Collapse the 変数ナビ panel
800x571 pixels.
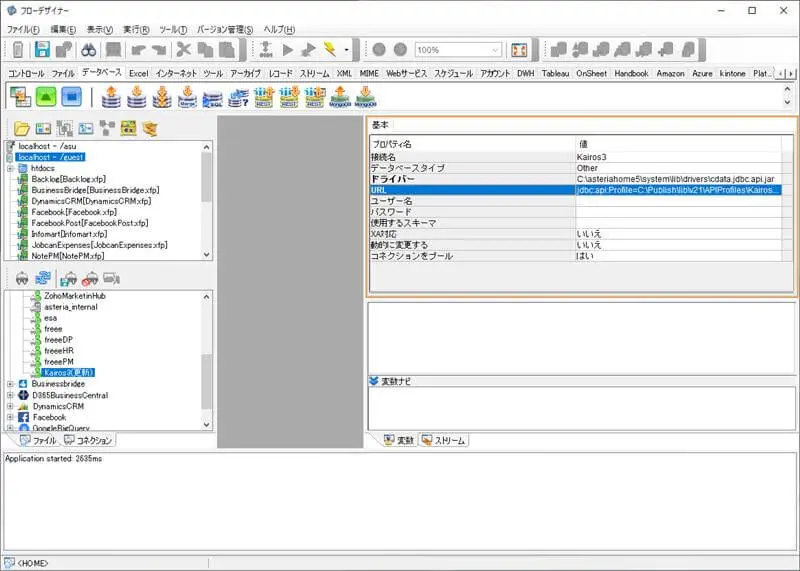(x=374, y=381)
